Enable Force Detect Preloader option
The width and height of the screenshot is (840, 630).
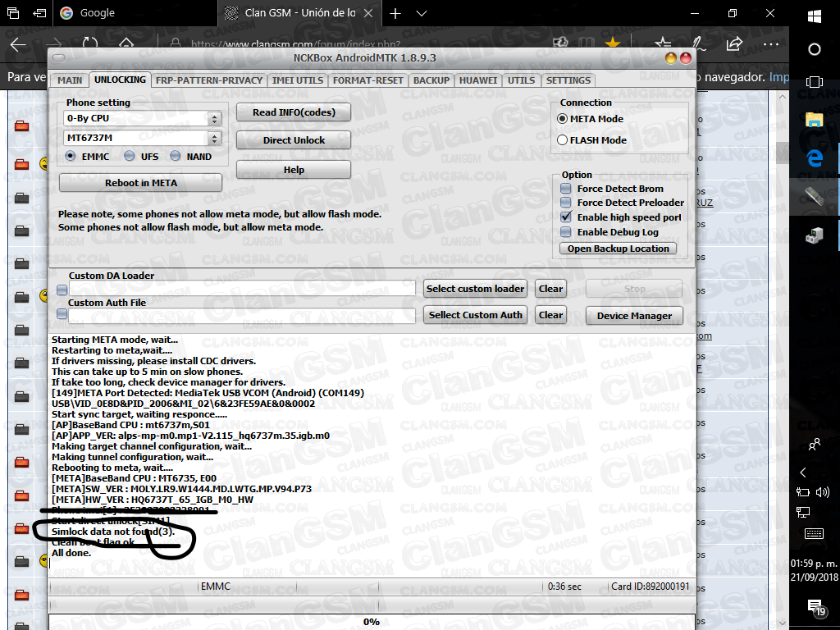point(566,203)
